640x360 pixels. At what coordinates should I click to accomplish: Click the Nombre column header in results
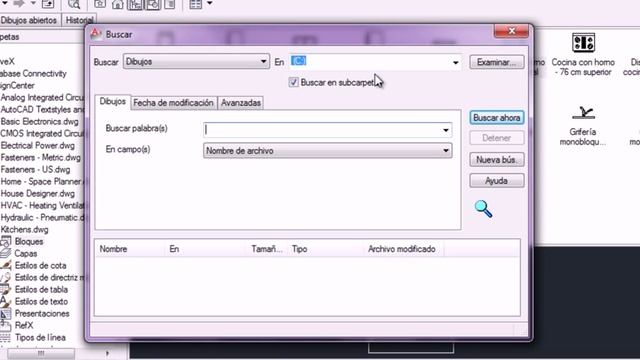coord(131,249)
